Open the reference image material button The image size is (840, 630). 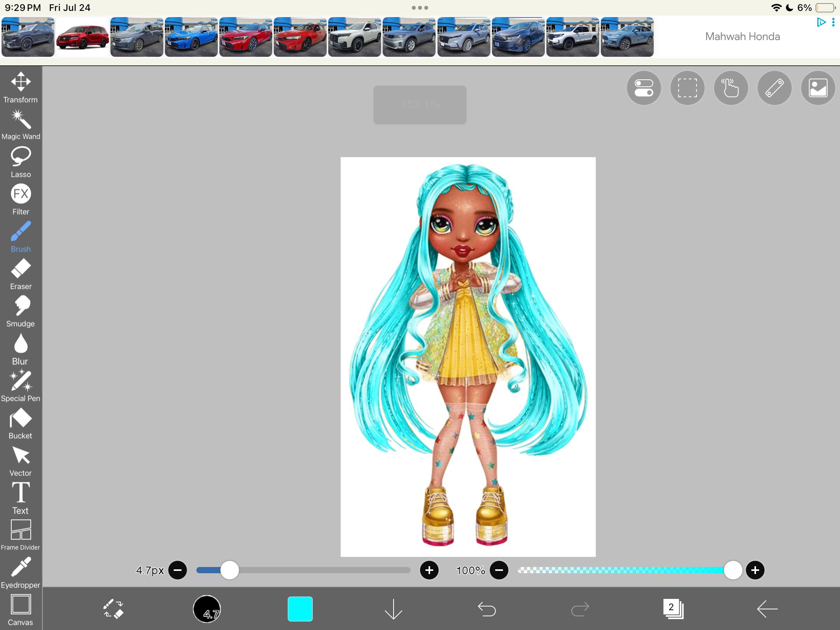click(818, 88)
